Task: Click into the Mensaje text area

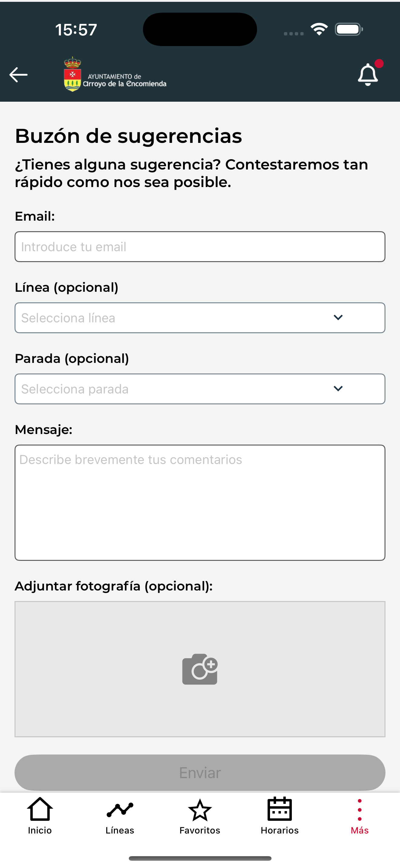Action: click(200, 502)
